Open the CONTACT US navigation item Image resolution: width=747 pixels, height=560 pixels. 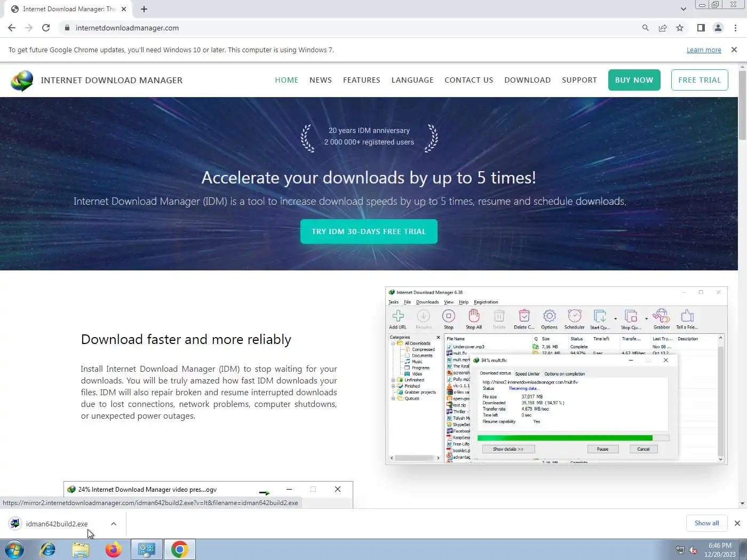(469, 80)
